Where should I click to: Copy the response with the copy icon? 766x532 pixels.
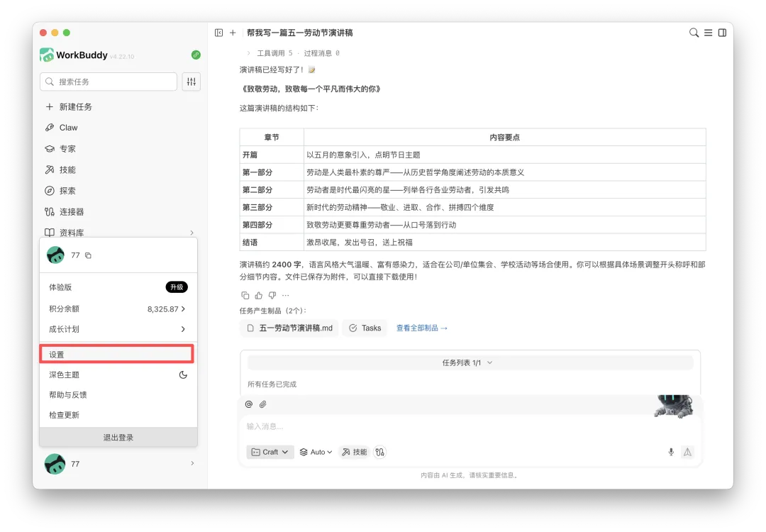(245, 295)
